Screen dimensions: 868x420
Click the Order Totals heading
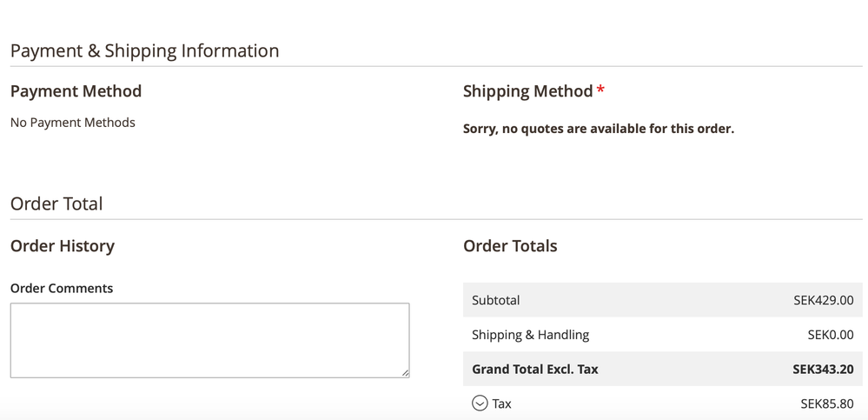tap(510, 246)
